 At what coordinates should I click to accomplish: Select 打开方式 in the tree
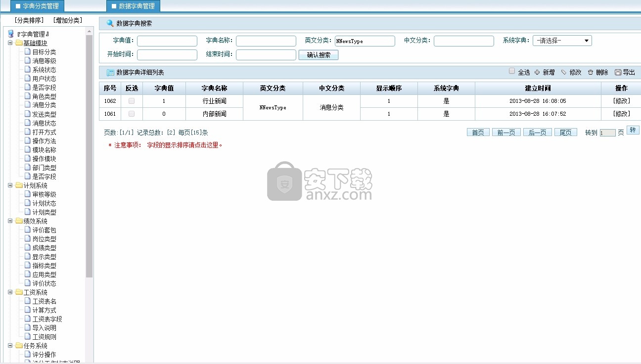click(45, 132)
